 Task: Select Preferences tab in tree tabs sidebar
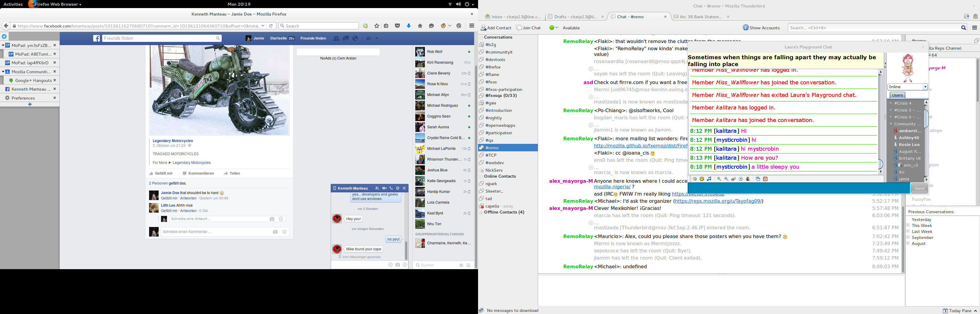[30, 98]
